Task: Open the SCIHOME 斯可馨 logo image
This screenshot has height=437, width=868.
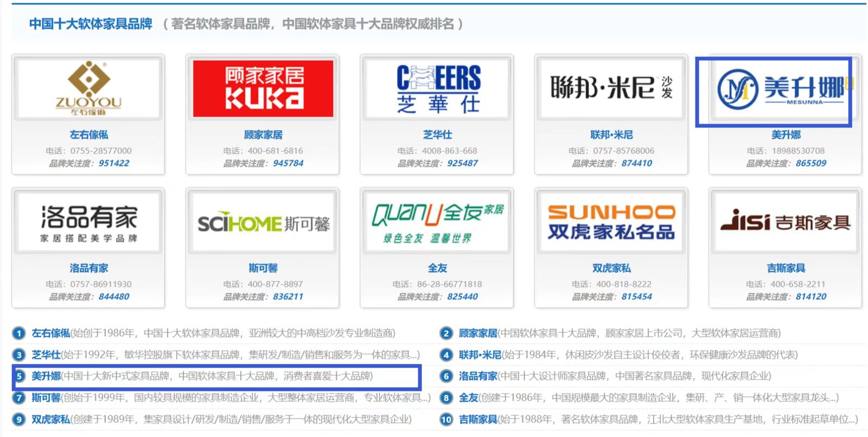Action: (x=263, y=222)
